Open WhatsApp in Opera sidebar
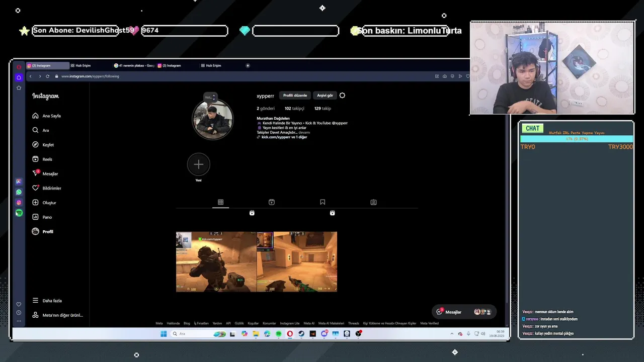Screen dimensions: 644x362 (x=19, y=192)
